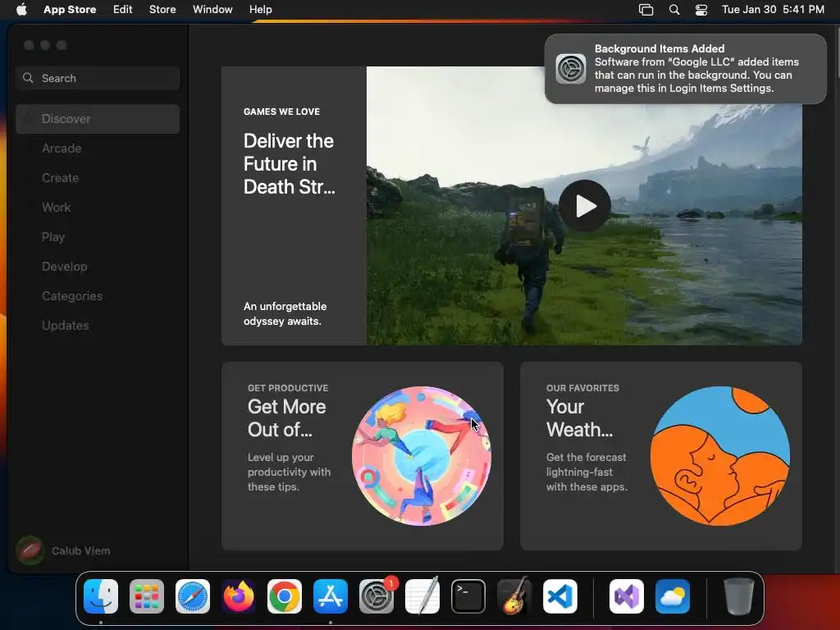Image resolution: width=840 pixels, height=630 pixels.
Task: Open the Play section
Action: tap(98, 237)
